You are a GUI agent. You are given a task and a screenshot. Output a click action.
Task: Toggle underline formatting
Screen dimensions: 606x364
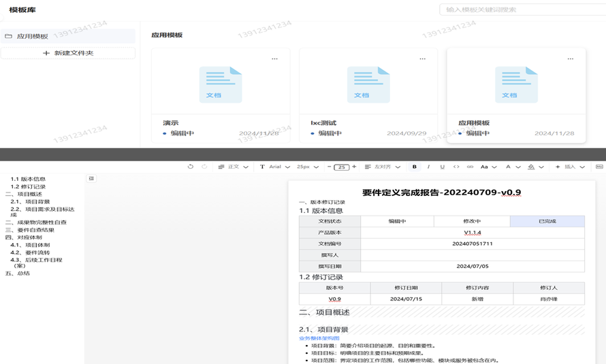pyautogui.click(x=442, y=167)
